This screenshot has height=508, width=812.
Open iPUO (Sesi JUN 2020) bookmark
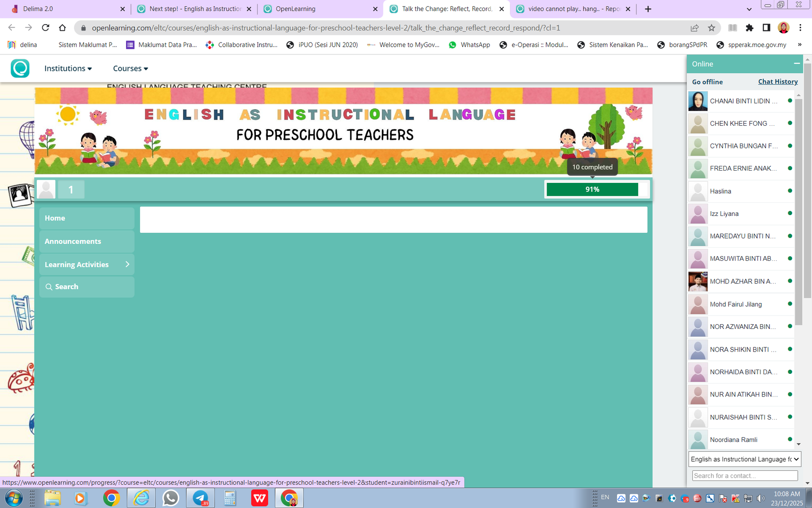click(x=322, y=45)
